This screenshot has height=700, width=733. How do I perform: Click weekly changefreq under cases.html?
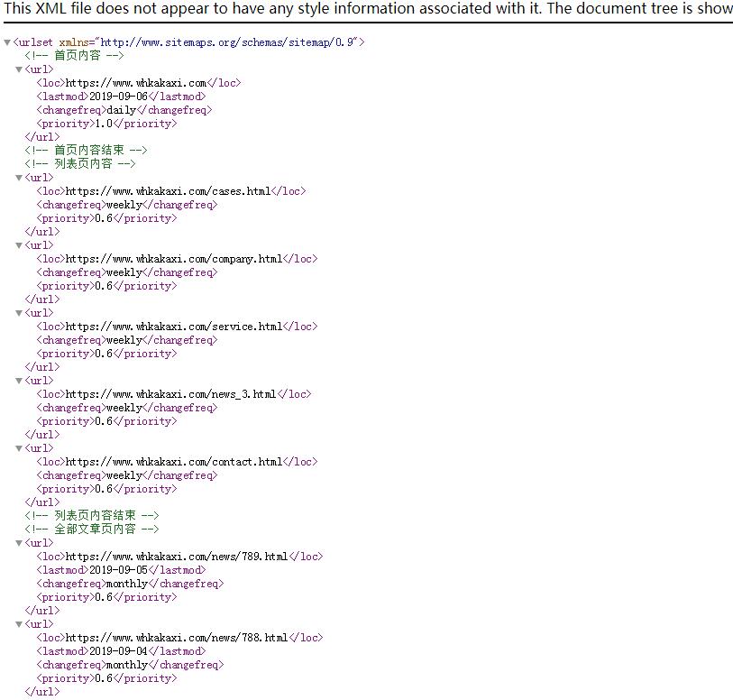pyautogui.click(x=124, y=205)
